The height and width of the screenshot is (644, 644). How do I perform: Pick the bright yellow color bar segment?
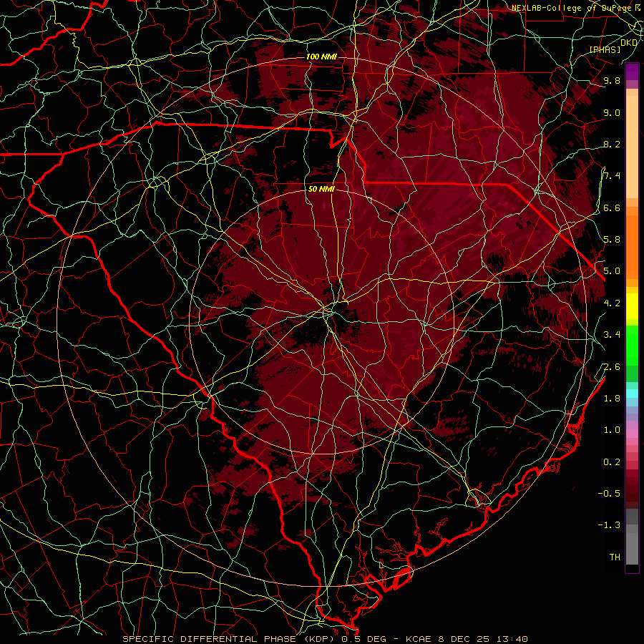click(x=632, y=306)
